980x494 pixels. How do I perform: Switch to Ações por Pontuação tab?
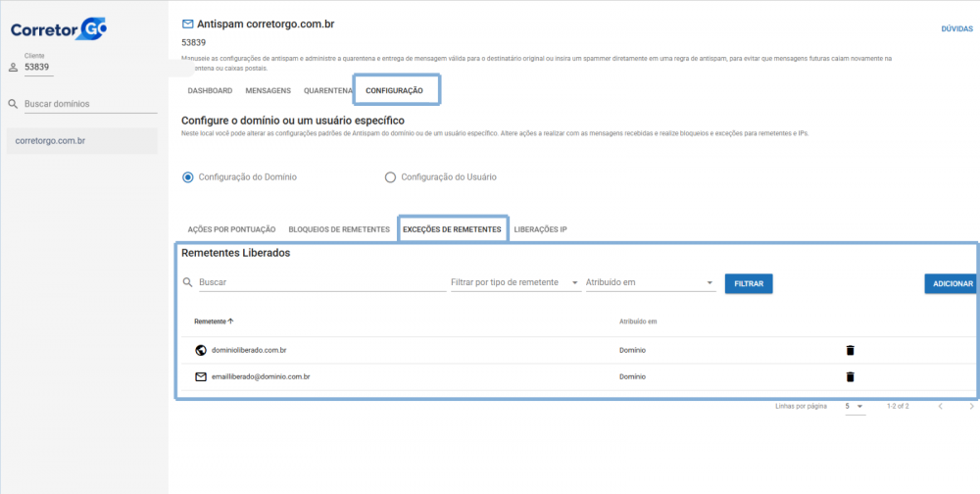tap(231, 229)
